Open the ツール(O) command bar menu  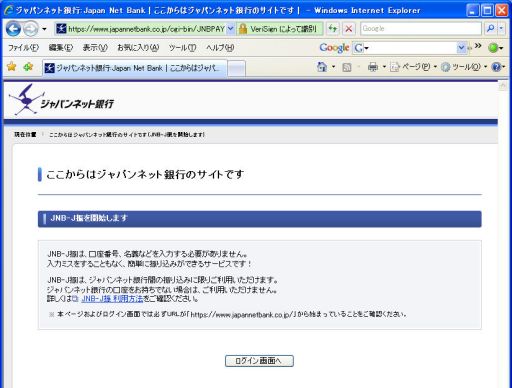pos(464,67)
